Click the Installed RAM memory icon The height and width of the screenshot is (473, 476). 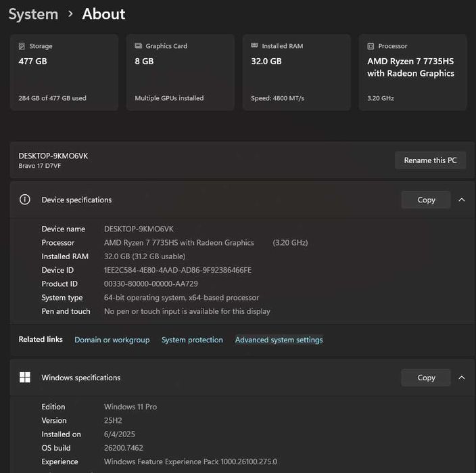point(254,45)
